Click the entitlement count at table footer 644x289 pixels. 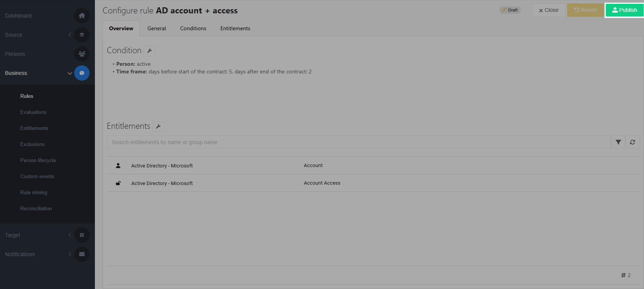click(x=626, y=275)
